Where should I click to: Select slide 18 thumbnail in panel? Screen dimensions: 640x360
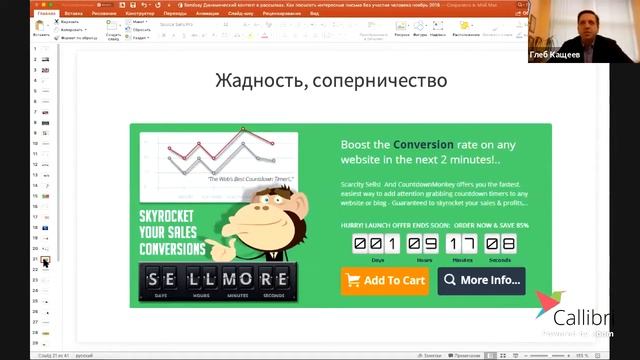coord(45,228)
